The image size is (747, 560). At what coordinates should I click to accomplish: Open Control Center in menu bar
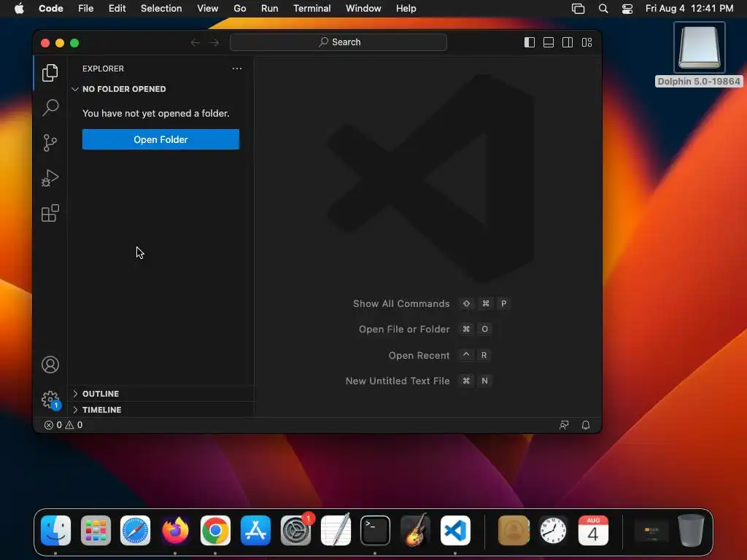coord(627,9)
